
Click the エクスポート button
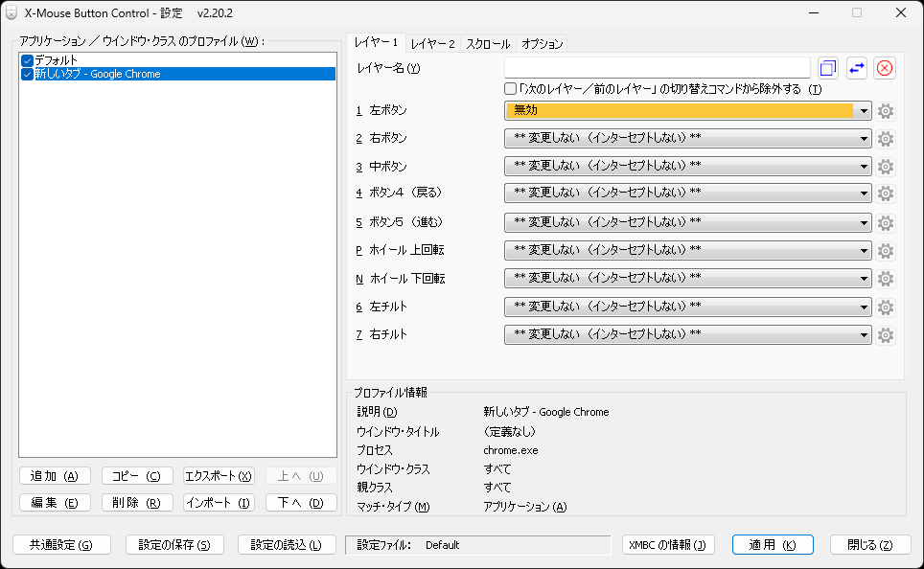tap(219, 475)
